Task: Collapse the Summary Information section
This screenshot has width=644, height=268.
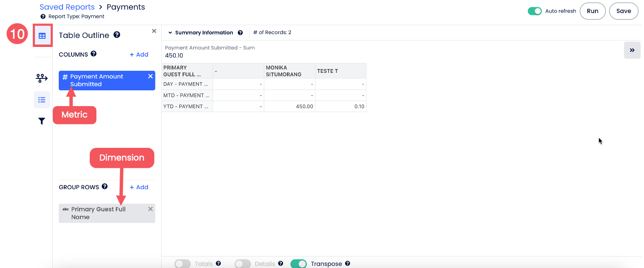Action: coord(170,33)
